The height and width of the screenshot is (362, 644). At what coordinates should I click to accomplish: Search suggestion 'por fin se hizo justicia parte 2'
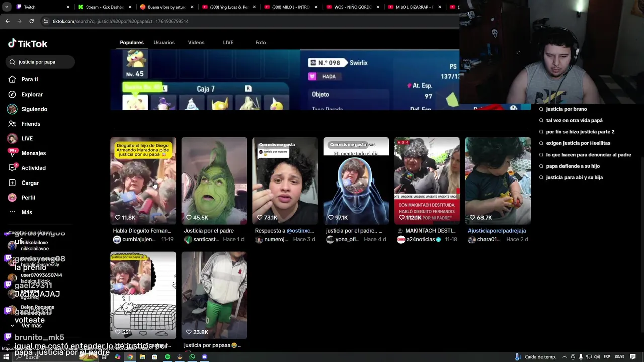coord(580,132)
